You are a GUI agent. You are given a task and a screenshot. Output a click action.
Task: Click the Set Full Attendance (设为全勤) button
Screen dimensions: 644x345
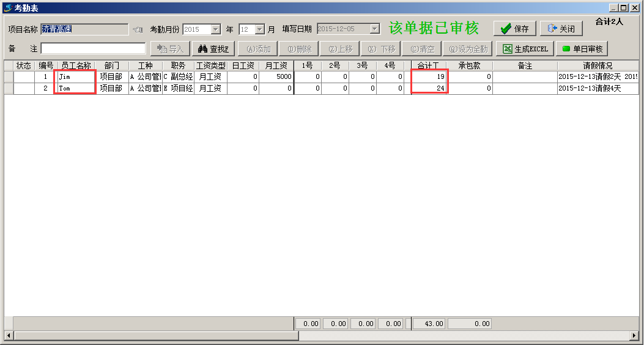[x=468, y=49]
